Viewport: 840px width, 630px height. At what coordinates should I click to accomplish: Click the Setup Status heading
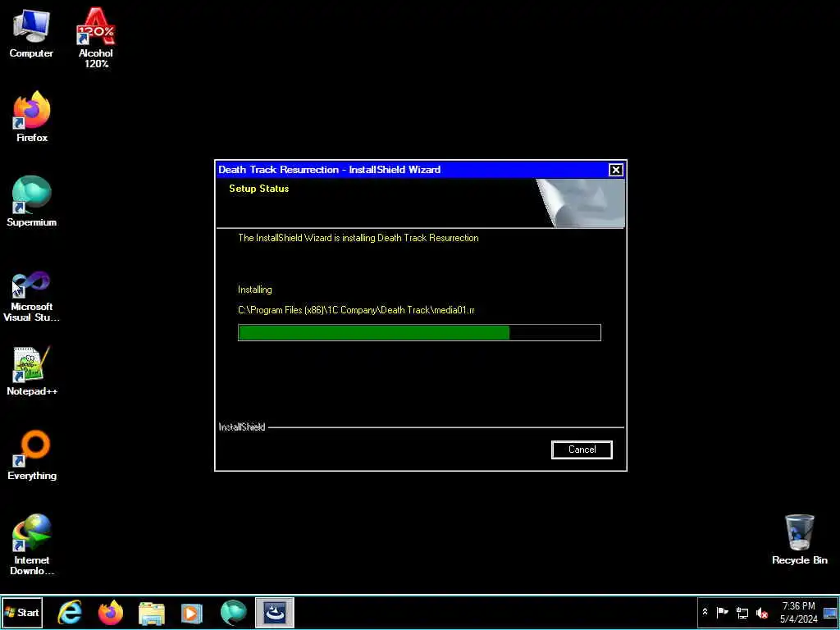pyautogui.click(x=258, y=189)
